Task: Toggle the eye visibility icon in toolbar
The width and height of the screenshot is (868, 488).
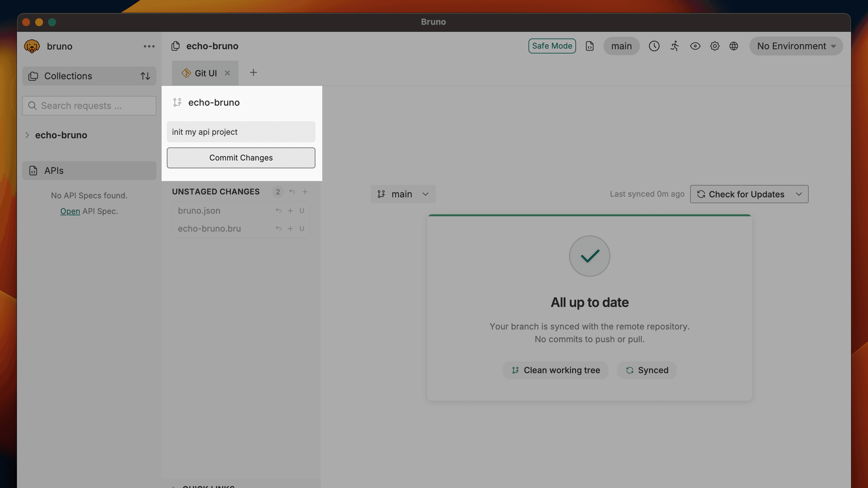Action: tap(695, 46)
